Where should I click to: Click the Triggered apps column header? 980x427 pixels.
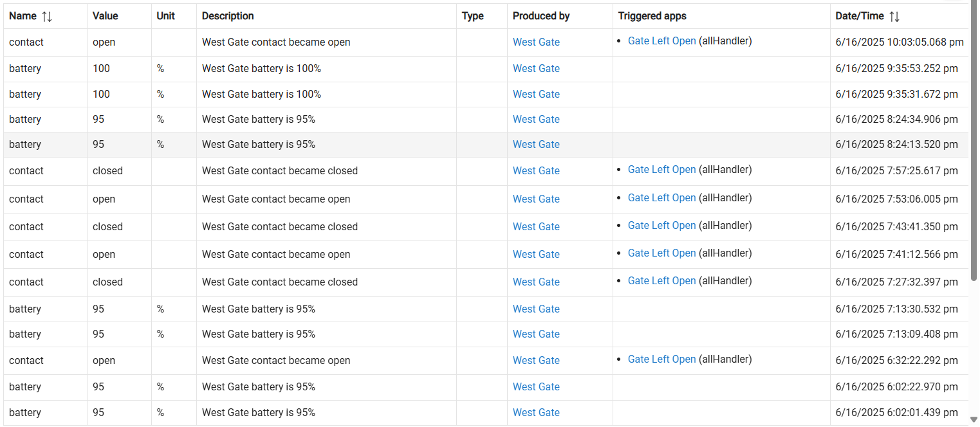pos(652,16)
